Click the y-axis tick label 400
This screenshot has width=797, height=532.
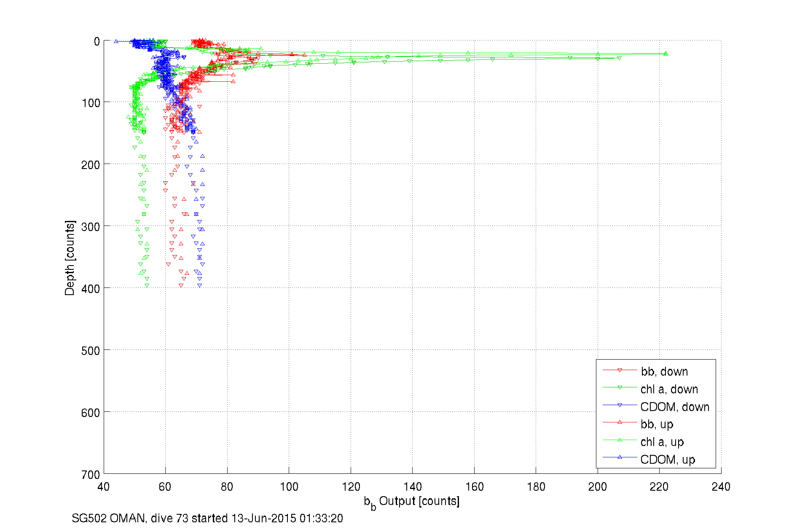coord(91,289)
